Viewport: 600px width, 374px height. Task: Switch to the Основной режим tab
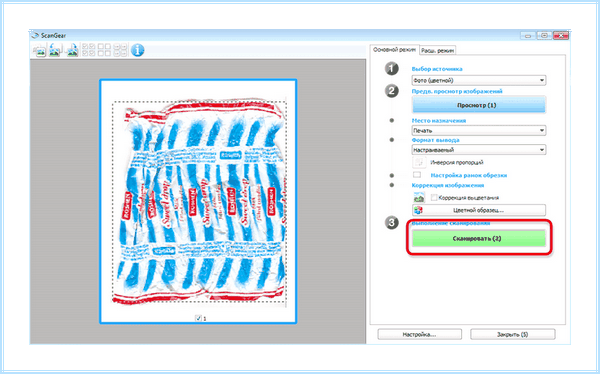click(394, 50)
